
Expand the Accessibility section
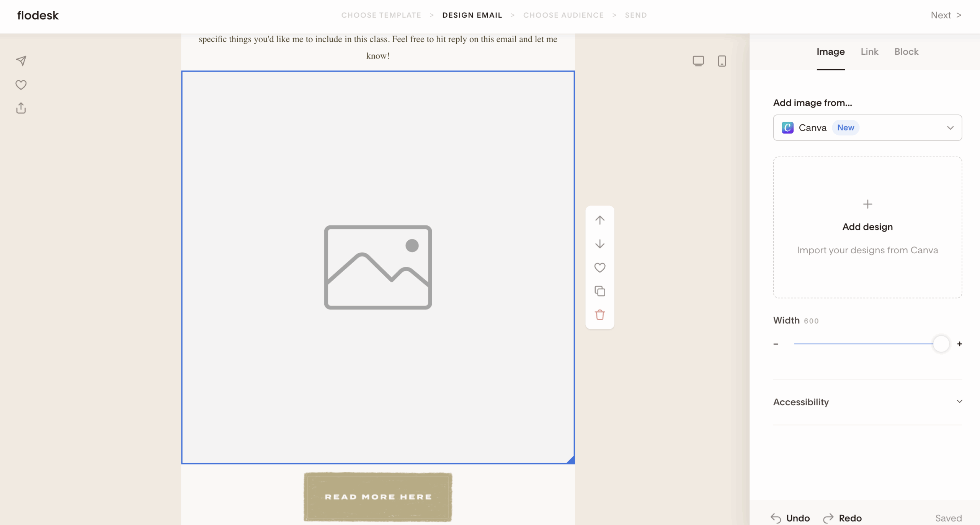pos(867,402)
